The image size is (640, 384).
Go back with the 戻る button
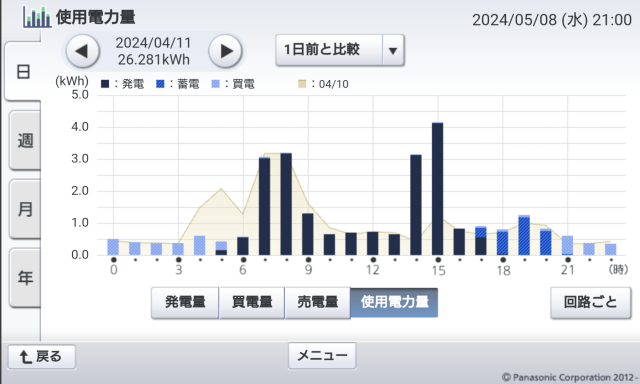click(42, 357)
